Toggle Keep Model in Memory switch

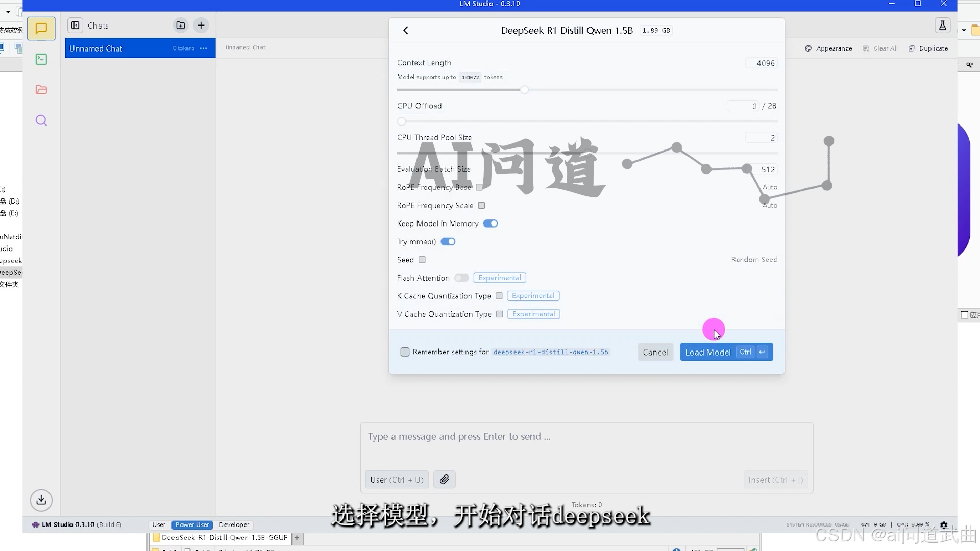pos(491,223)
